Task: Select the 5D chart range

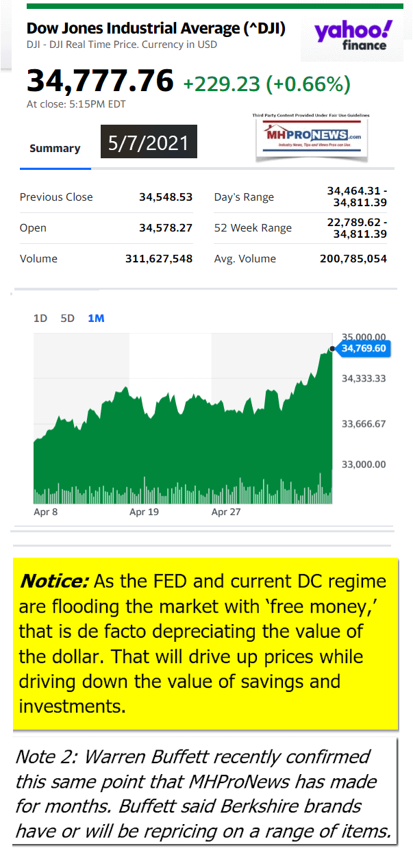Action: click(x=67, y=319)
